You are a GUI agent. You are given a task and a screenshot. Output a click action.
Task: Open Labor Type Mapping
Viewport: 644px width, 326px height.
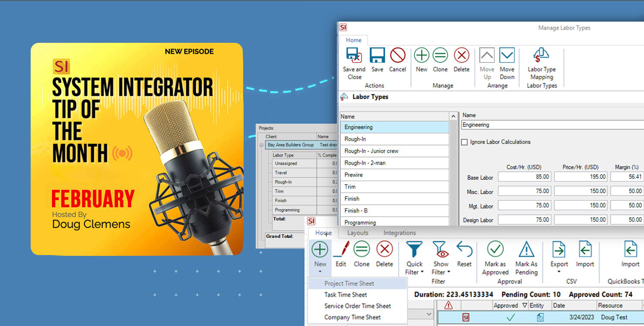542,64
